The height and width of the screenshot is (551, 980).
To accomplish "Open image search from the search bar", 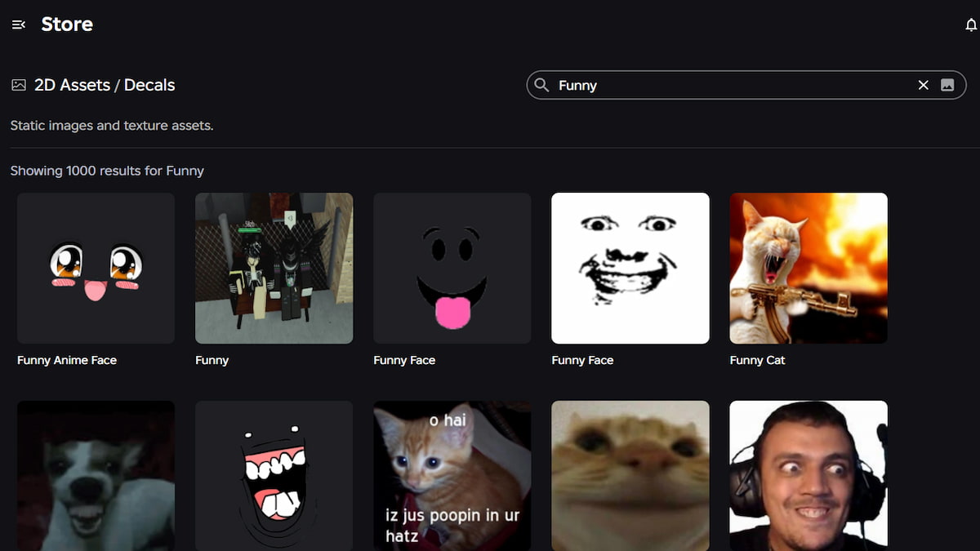I will [x=947, y=85].
